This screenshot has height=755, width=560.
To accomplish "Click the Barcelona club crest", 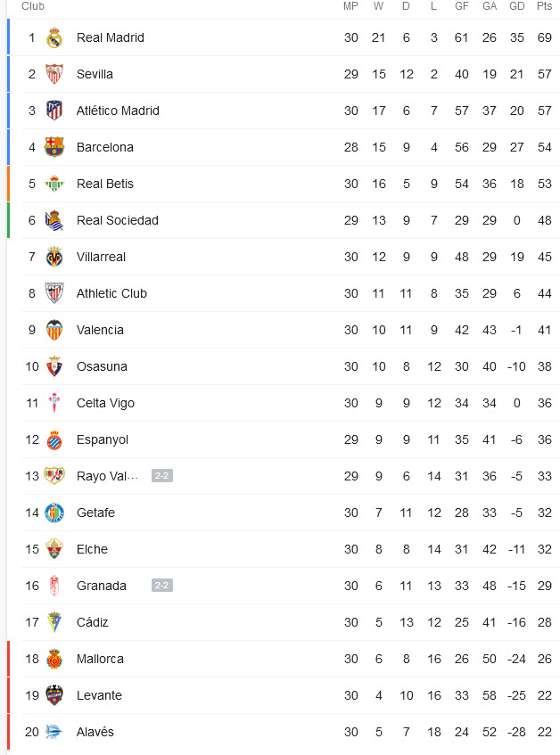I will click(x=54, y=147).
